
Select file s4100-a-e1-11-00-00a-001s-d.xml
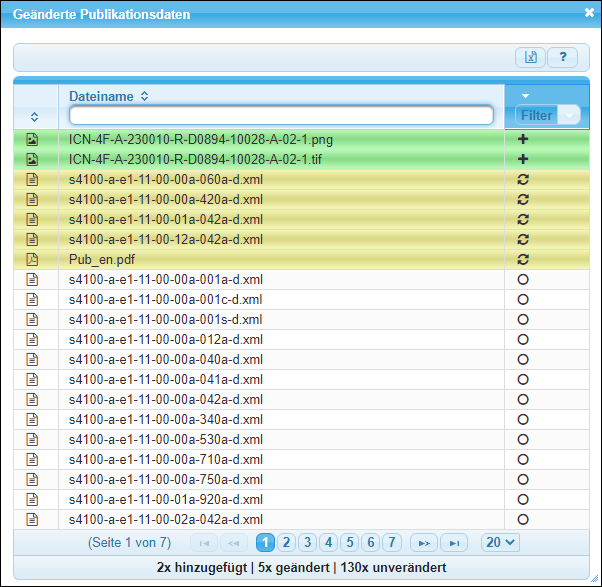[165, 319]
